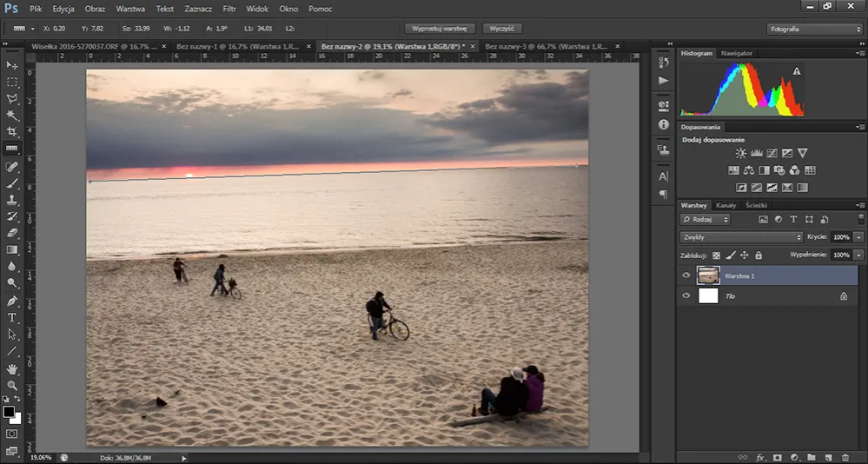Select the Pen tool

[x=11, y=302]
